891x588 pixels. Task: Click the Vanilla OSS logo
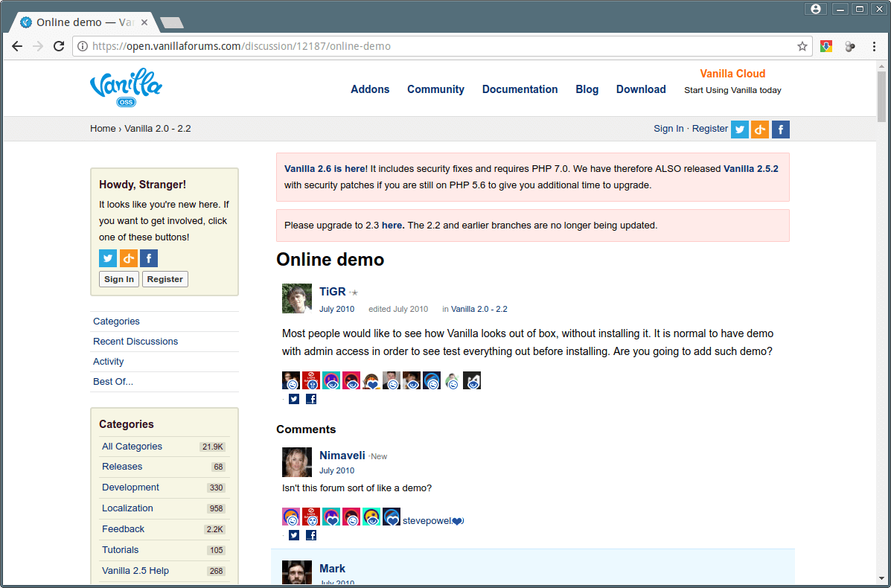click(126, 89)
